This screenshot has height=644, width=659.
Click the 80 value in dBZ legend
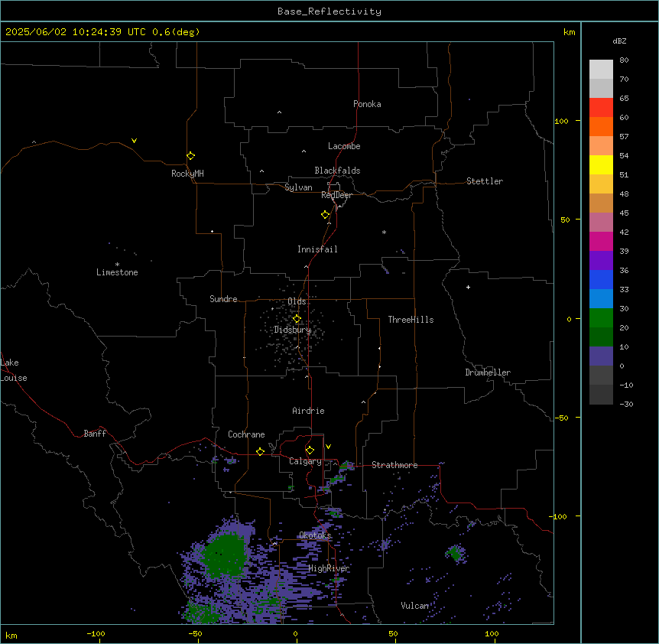tap(624, 60)
